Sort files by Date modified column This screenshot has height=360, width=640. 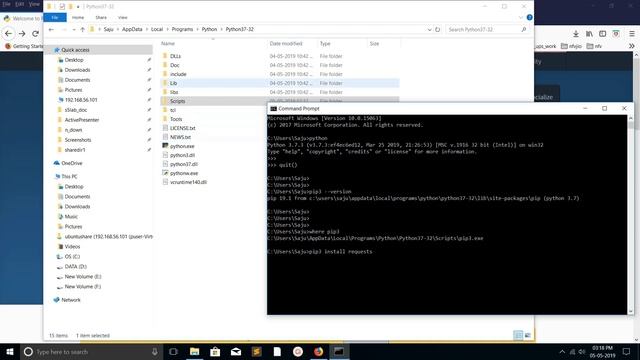pos(286,43)
